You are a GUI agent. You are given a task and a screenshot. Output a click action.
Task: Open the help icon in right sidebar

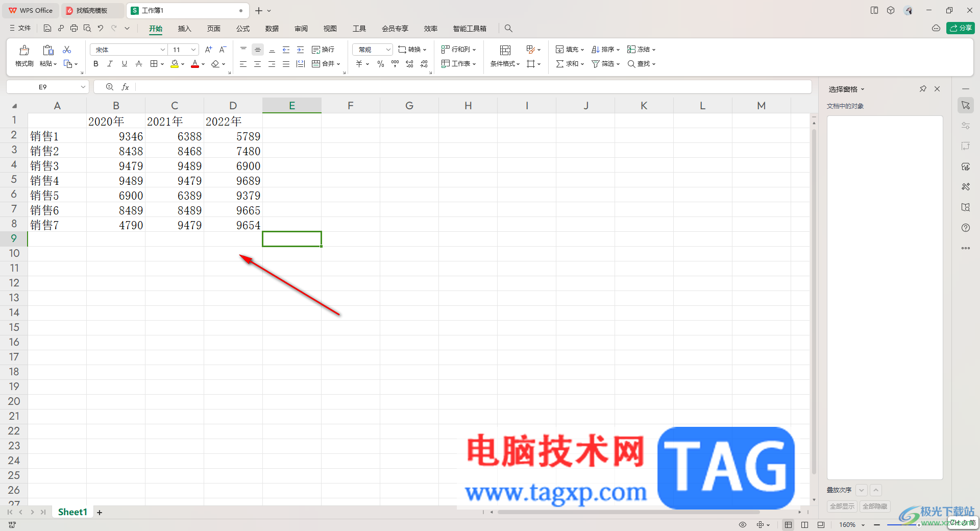966,228
